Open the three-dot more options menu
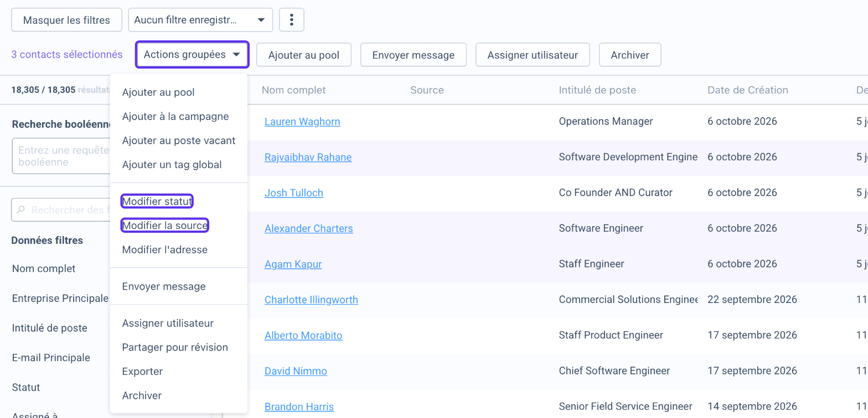The width and height of the screenshot is (868, 418). point(291,20)
